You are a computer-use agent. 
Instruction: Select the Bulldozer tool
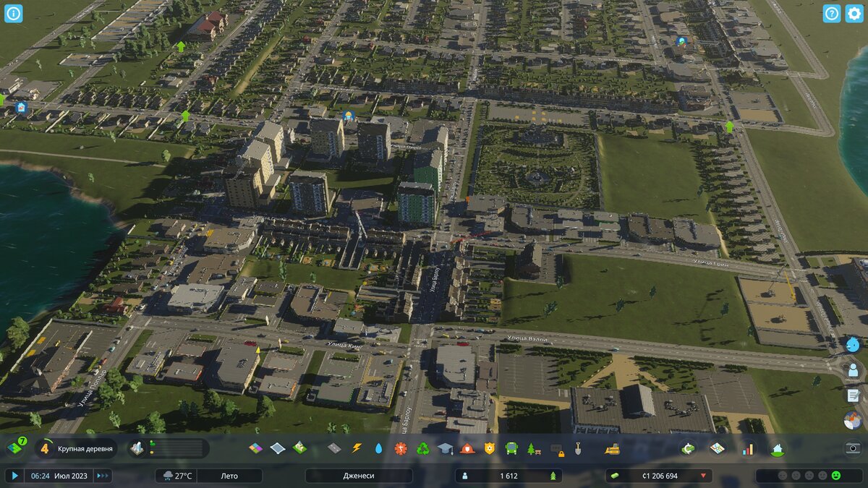pos(612,448)
